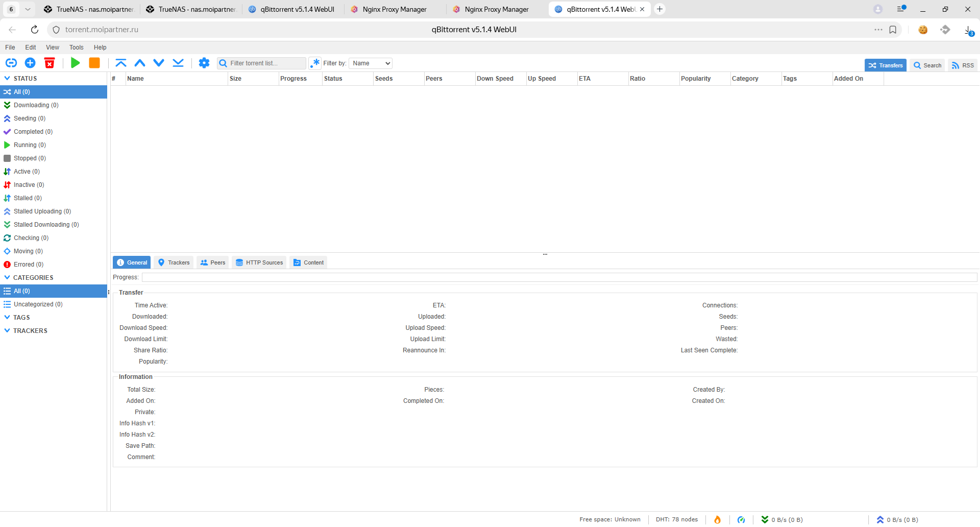This screenshot has width=980, height=527.
Task: Click the torrent Progress bar
Action: tap(559, 277)
